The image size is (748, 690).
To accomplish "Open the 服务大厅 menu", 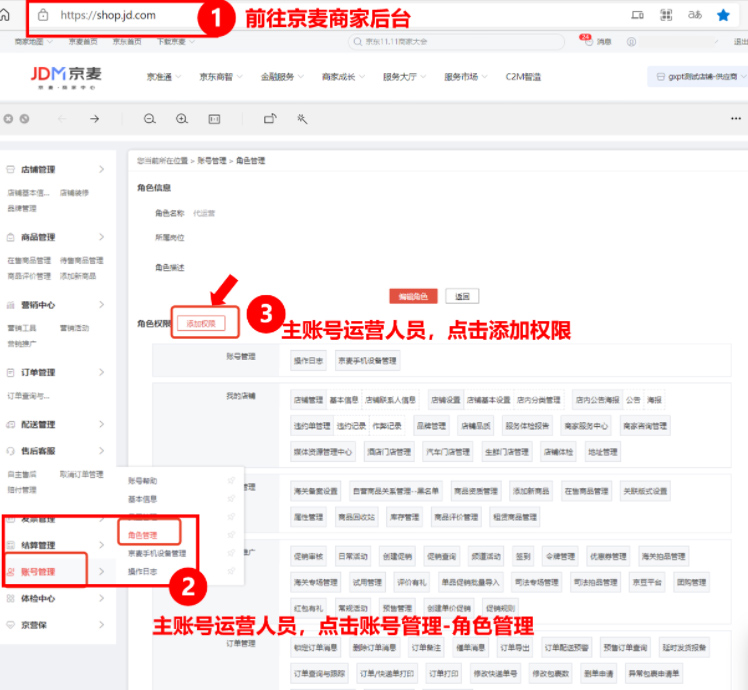I will point(404,77).
